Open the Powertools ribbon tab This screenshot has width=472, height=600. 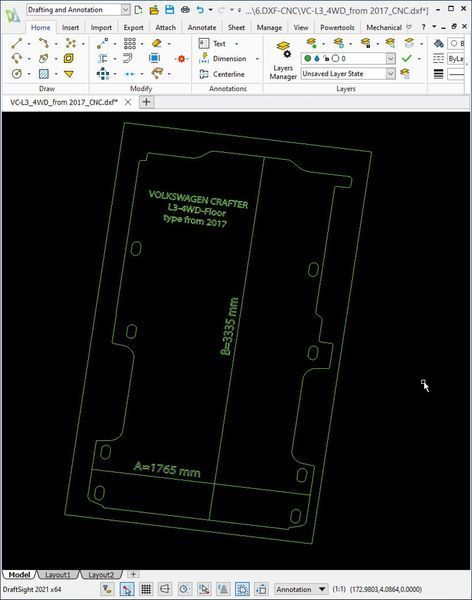(x=337, y=28)
